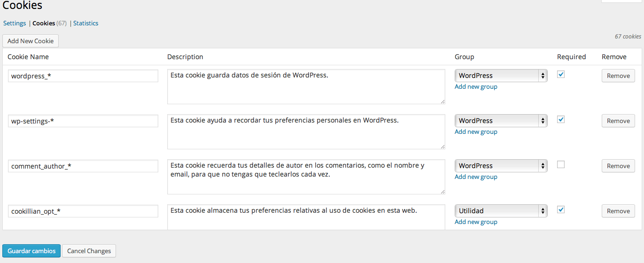Remove the comment_author_* cookie
Screen dimensions: 644x263
point(618,166)
